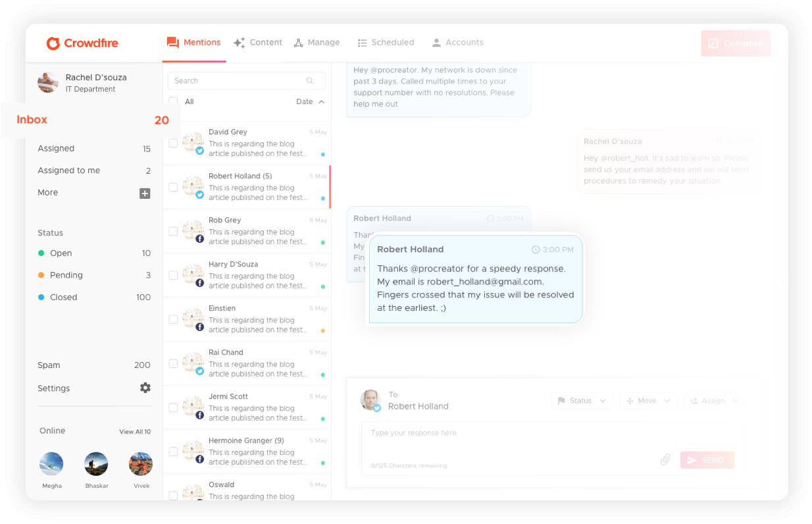Image resolution: width=812 pixels, height=524 pixels.
Task: Click the Accounts person icon
Action: coord(436,43)
